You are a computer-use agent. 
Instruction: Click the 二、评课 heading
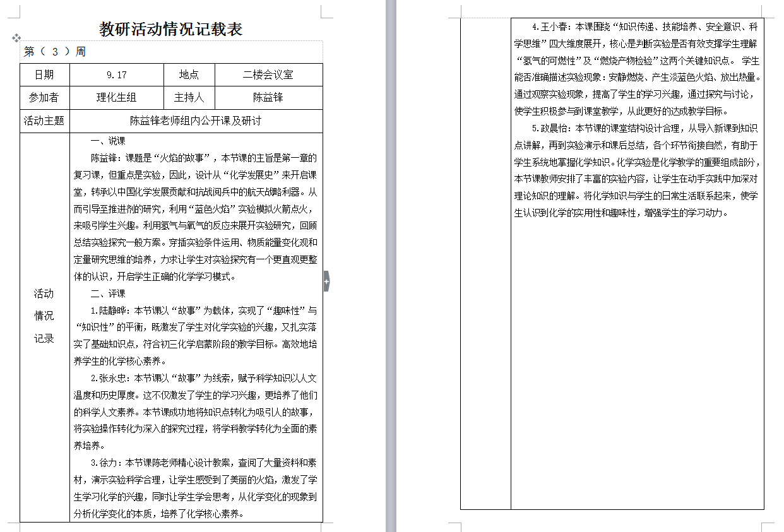[x=108, y=294]
